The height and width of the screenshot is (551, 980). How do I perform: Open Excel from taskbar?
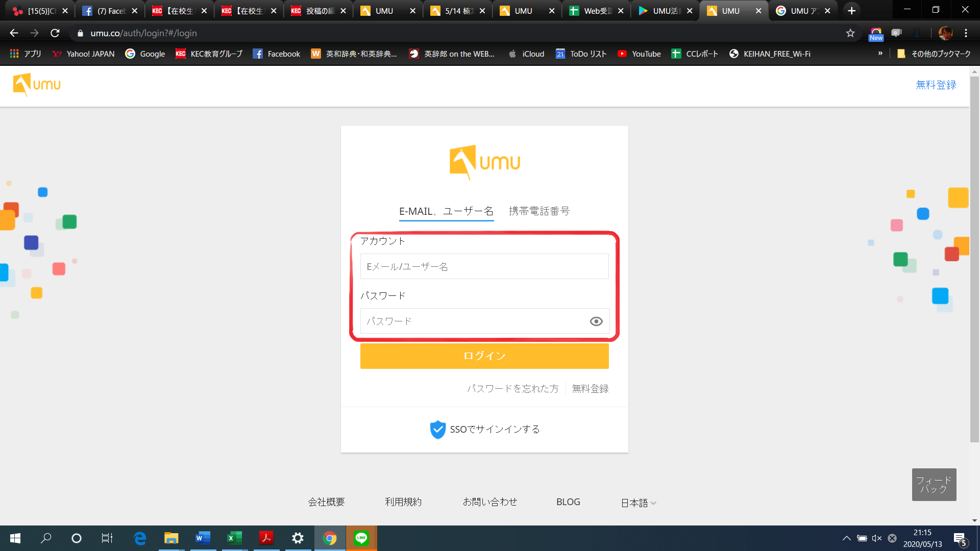click(234, 538)
